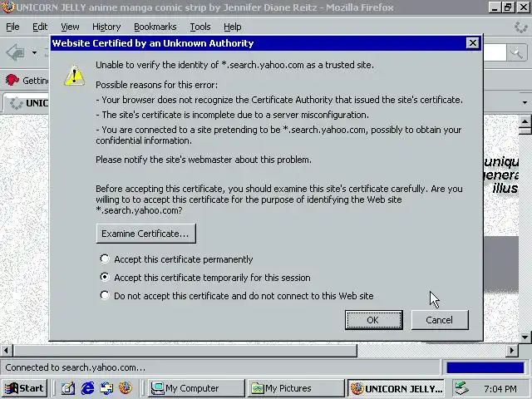Screen dimensions: 532x399
Task: Switch to the UNICORN JELLY tab
Action: coord(27,103)
